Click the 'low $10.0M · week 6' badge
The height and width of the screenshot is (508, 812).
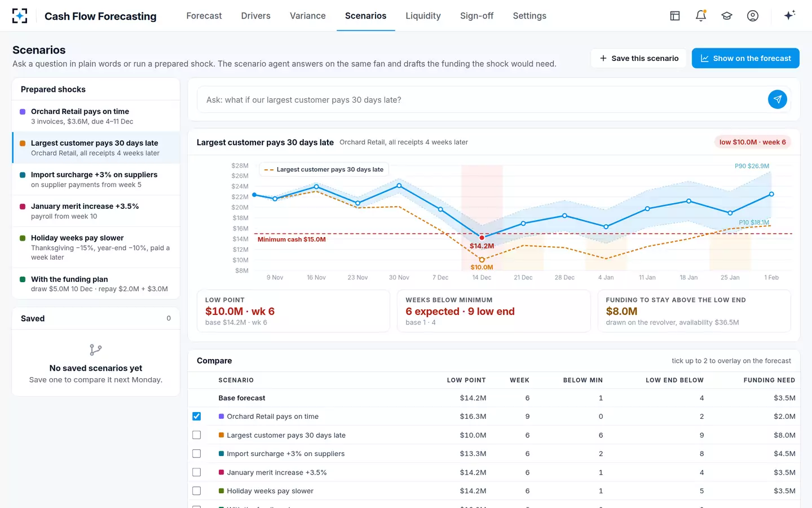(x=753, y=142)
